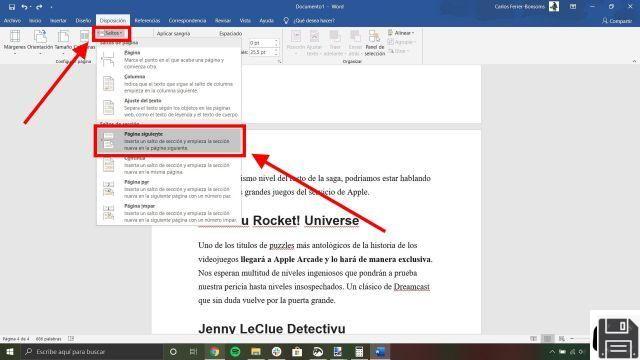Click Traer adelante in the ribbon
Screen dimensions: 640x360
click(335, 42)
